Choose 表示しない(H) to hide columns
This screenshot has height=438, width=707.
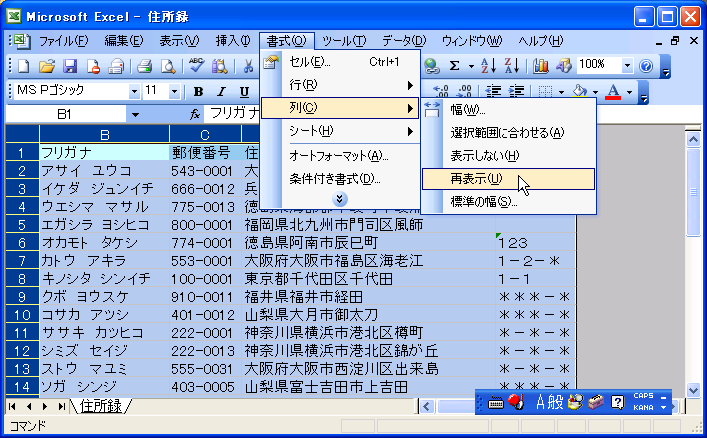click(509, 156)
